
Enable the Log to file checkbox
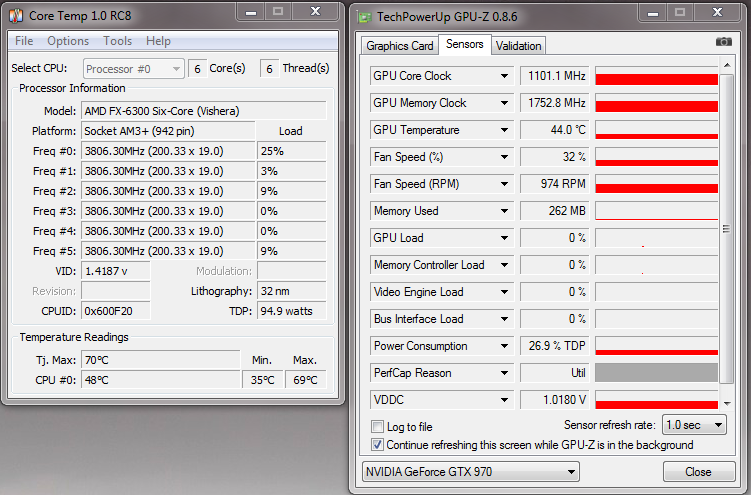click(x=377, y=427)
